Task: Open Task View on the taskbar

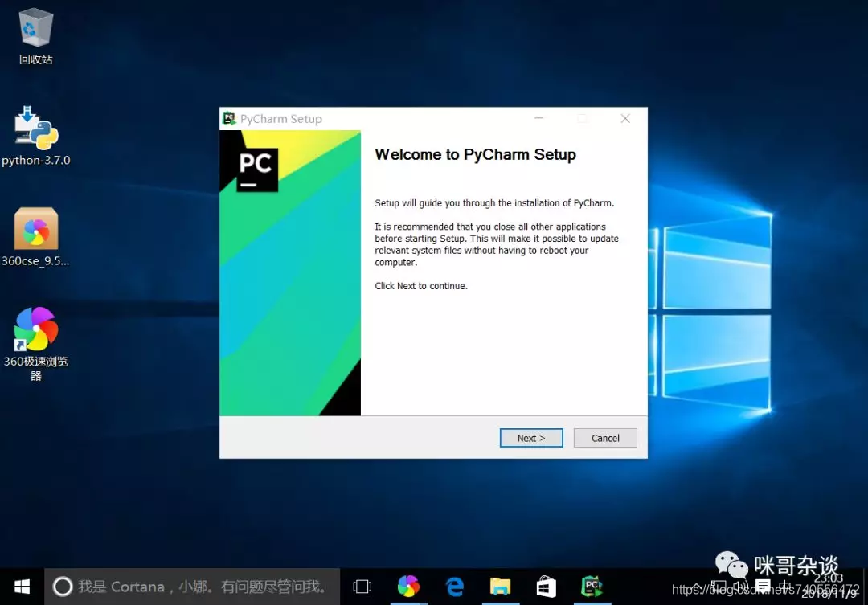Action: pyautogui.click(x=362, y=587)
